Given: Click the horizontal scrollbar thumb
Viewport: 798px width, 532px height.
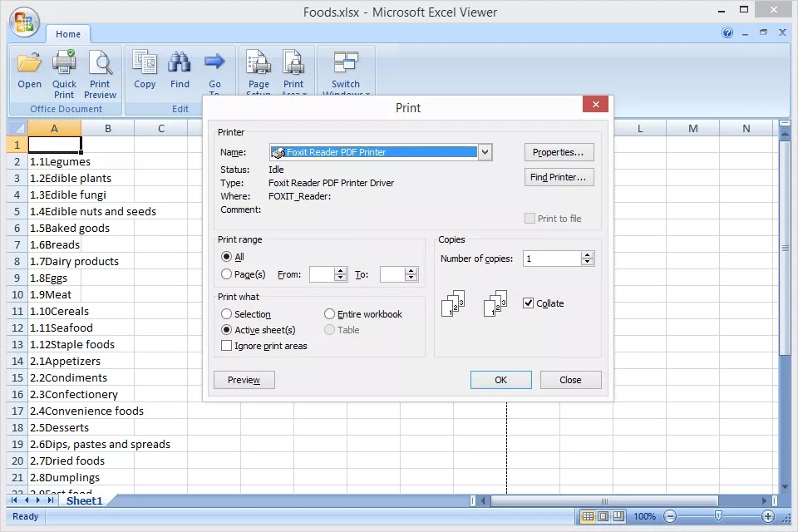Looking at the screenshot, I should coord(604,501).
